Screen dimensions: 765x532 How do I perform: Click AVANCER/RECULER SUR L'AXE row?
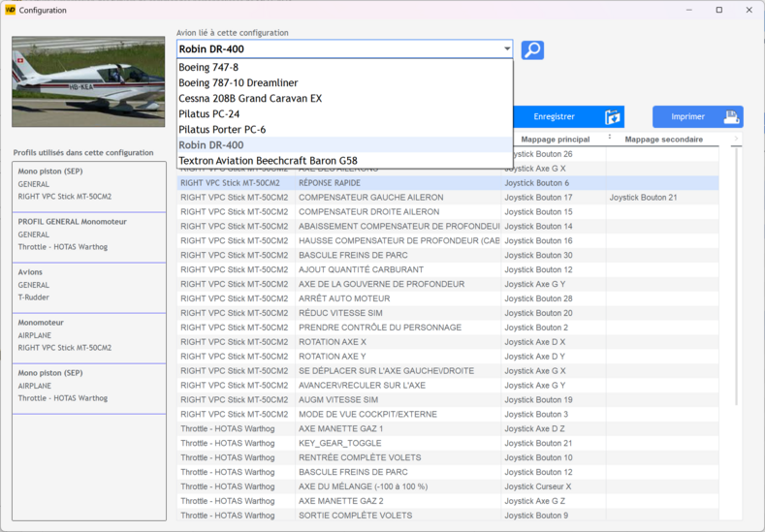pos(448,386)
